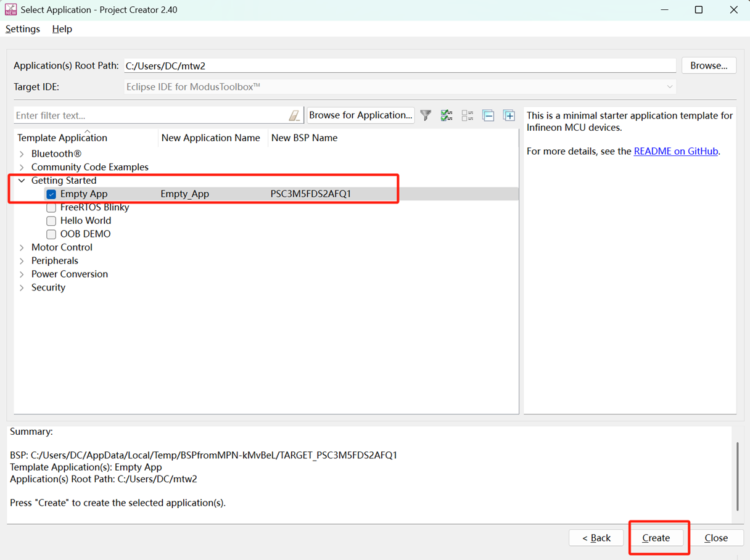
Task: Tick the Hello World checkbox
Action: (51, 221)
